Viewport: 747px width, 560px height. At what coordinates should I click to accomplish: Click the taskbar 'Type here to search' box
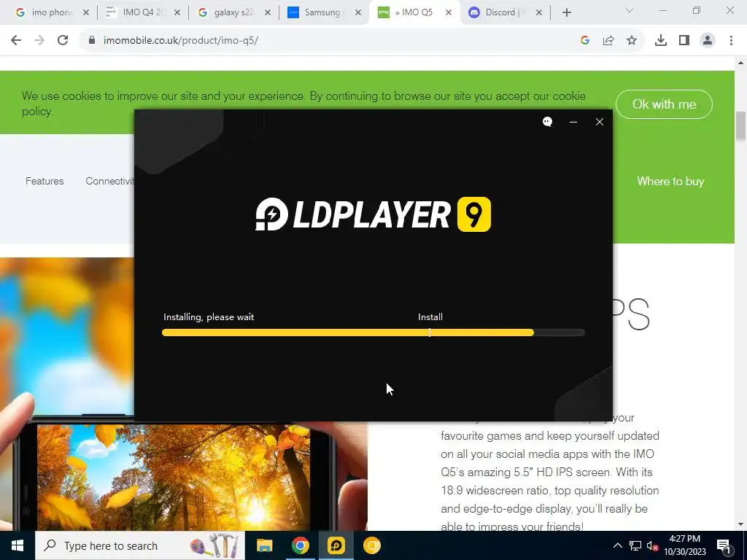coord(139,545)
